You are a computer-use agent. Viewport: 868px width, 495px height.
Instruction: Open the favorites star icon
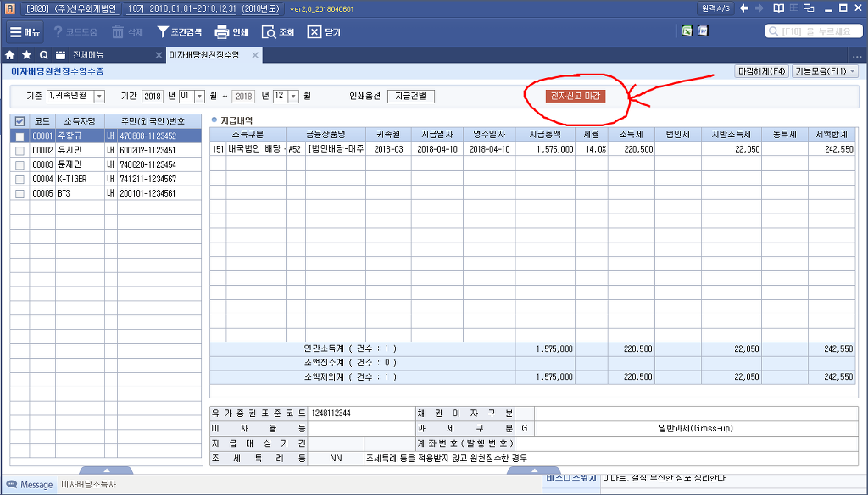26,55
